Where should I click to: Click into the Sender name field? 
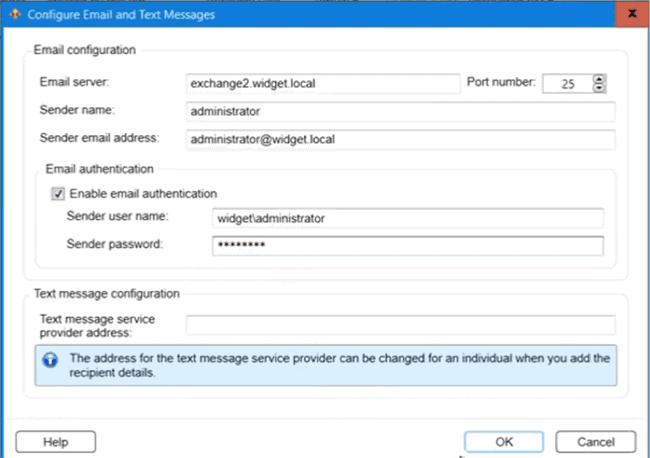tap(400, 111)
